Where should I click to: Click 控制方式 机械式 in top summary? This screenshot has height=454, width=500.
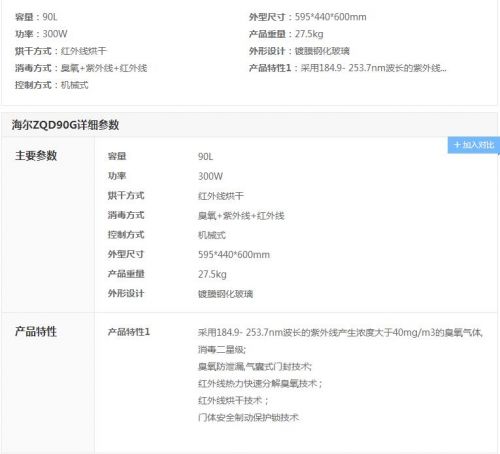(52, 85)
